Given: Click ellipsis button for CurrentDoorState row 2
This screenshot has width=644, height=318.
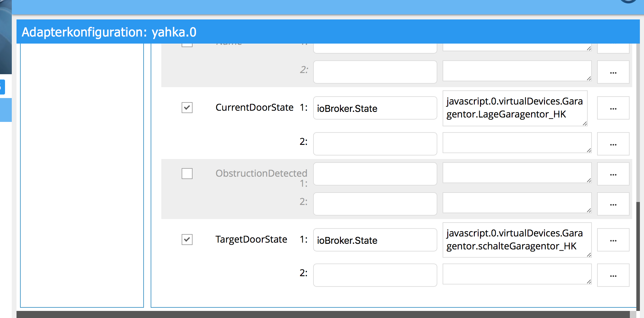Looking at the screenshot, I should [x=613, y=144].
